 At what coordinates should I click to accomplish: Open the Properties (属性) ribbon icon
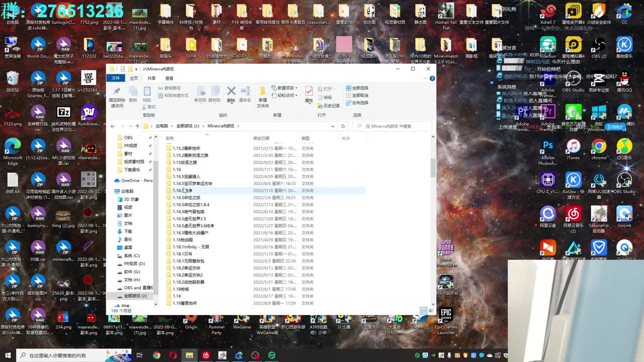coord(309,91)
